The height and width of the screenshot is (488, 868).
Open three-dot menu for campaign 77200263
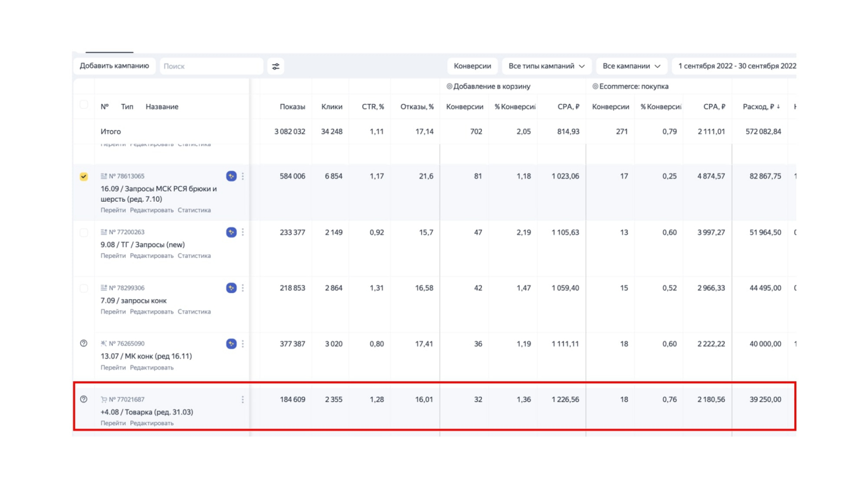coord(242,232)
